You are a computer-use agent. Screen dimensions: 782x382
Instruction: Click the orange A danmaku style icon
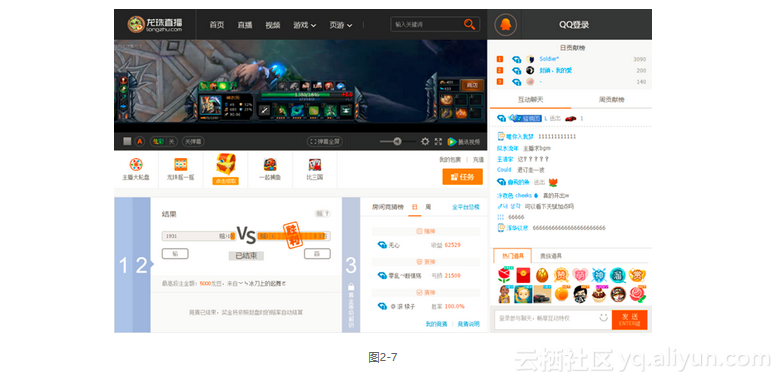(140, 142)
